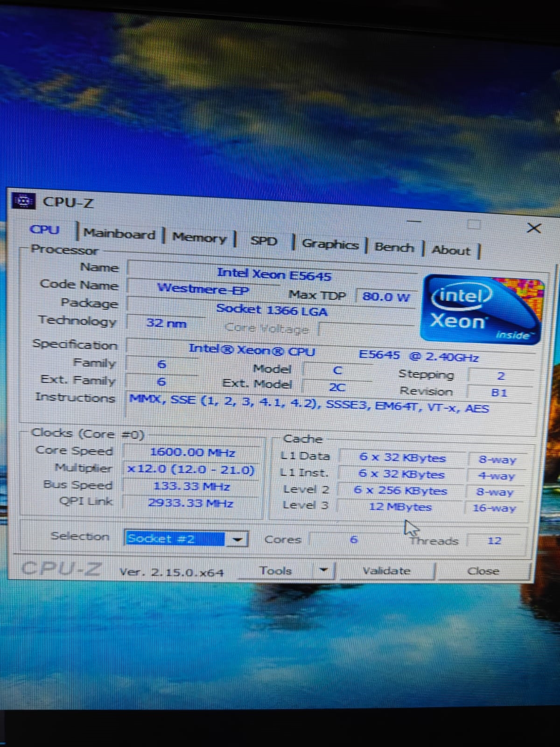This screenshot has width=560, height=747.
Task: Show the About tab
Action: (451, 250)
